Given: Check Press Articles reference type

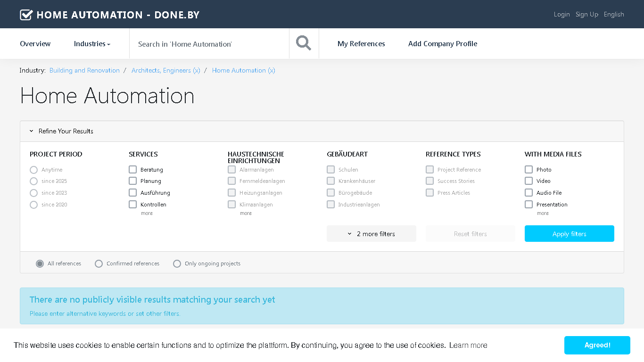Looking at the screenshot, I should click(429, 192).
